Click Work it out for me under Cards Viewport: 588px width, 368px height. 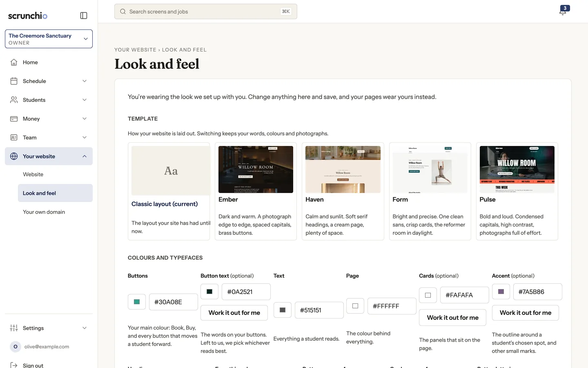(x=452, y=318)
